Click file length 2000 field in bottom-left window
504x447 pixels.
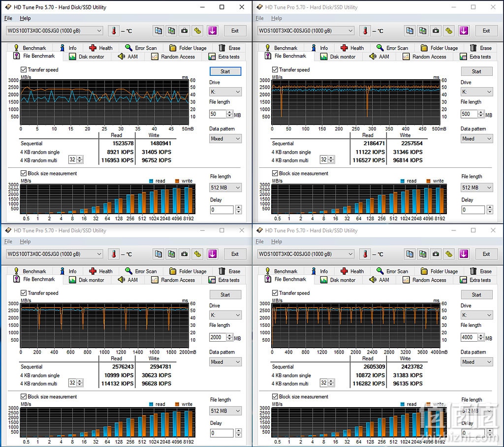(x=218, y=337)
